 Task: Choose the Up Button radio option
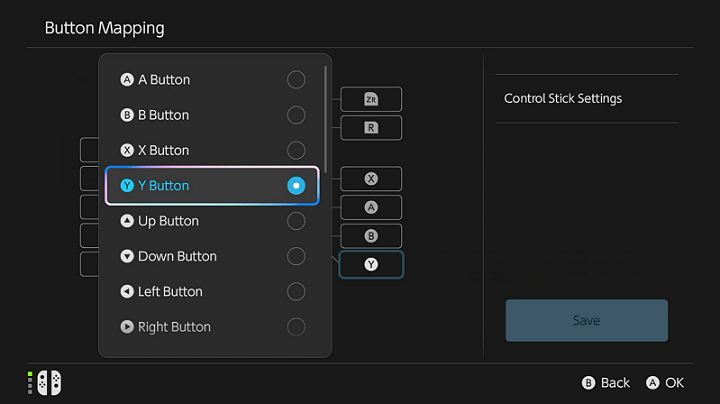point(296,221)
